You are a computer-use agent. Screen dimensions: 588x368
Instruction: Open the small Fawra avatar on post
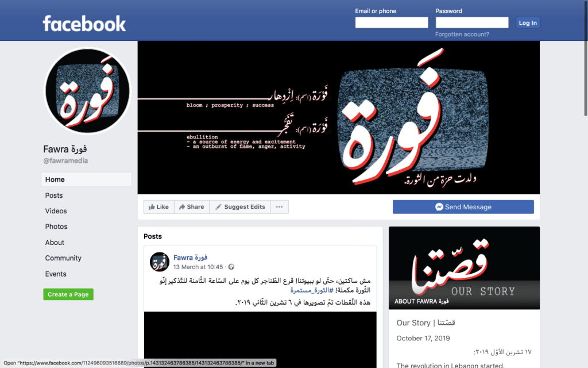click(x=160, y=262)
